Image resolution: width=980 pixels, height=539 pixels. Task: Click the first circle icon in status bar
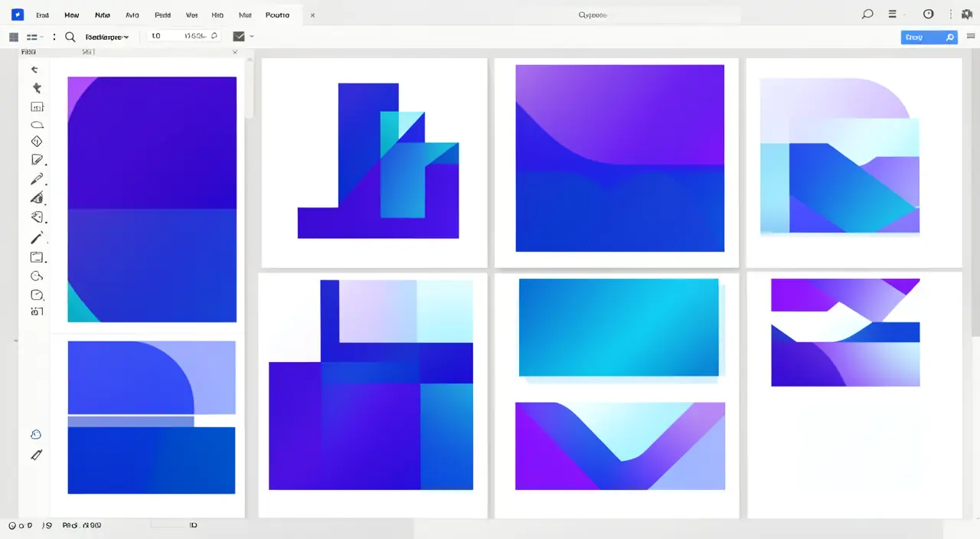[x=12, y=526]
